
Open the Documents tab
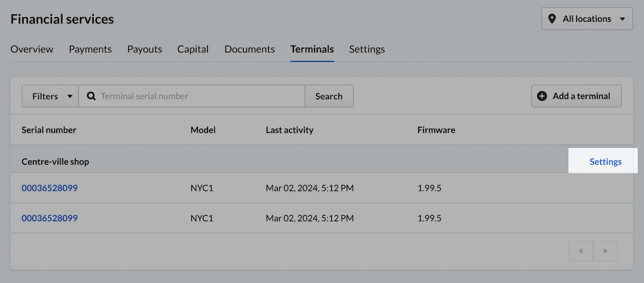(249, 49)
